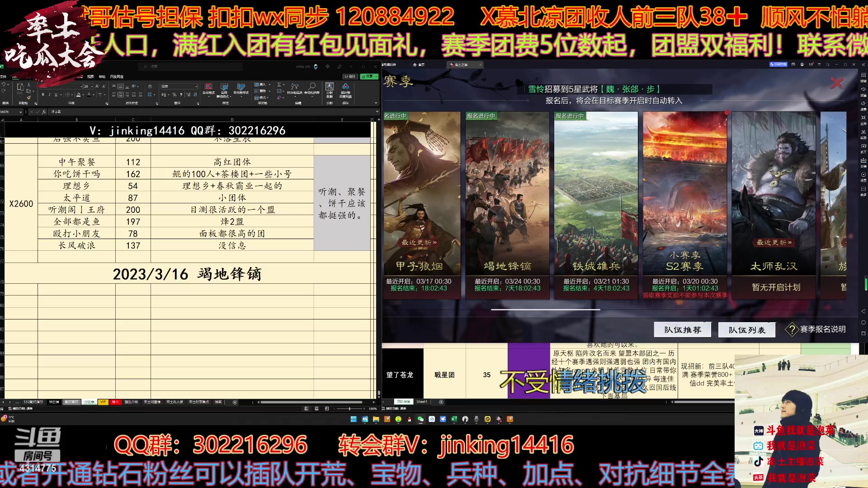Click the Windows Start button
The height and width of the screenshot is (488, 868).
point(354,419)
